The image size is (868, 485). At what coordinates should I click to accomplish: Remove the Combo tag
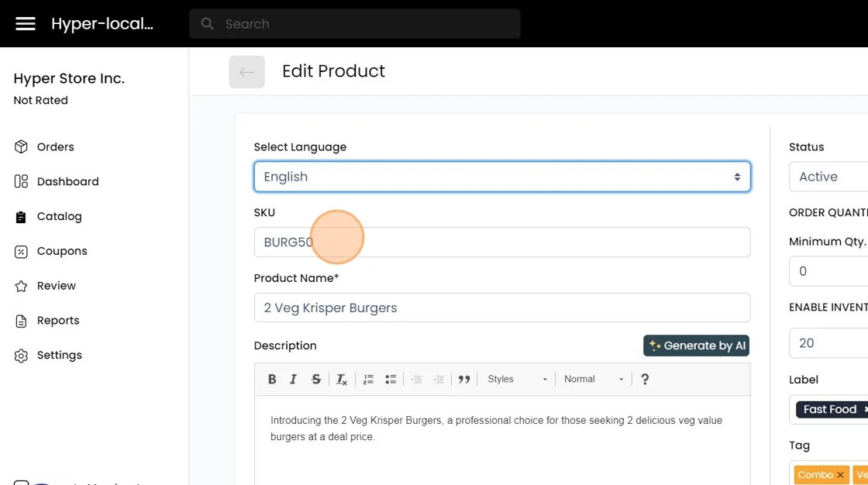(x=840, y=475)
